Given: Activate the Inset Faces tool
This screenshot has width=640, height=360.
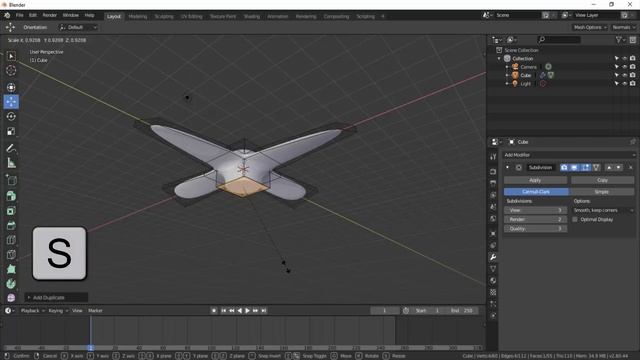Looking at the screenshot, I should (x=11, y=211).
